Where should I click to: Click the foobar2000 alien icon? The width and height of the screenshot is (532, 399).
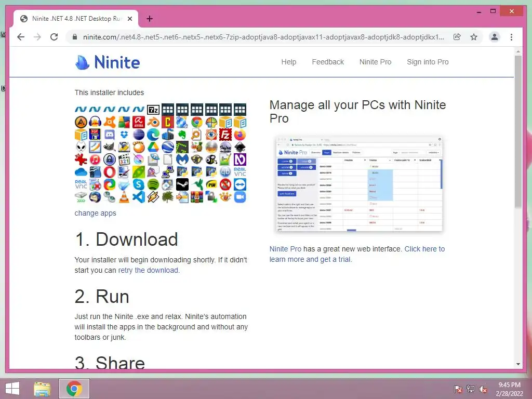coord(81,147)
